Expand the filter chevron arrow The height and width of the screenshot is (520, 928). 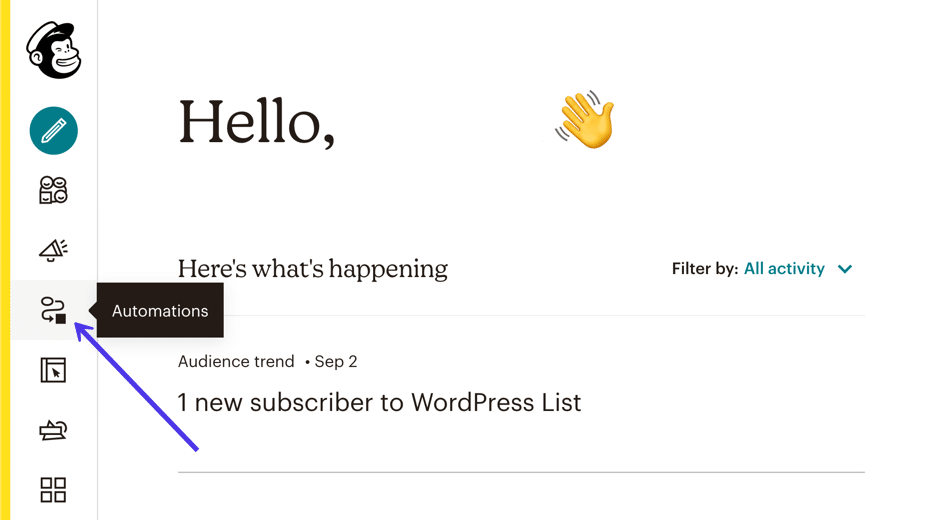[x=845, y=269]
